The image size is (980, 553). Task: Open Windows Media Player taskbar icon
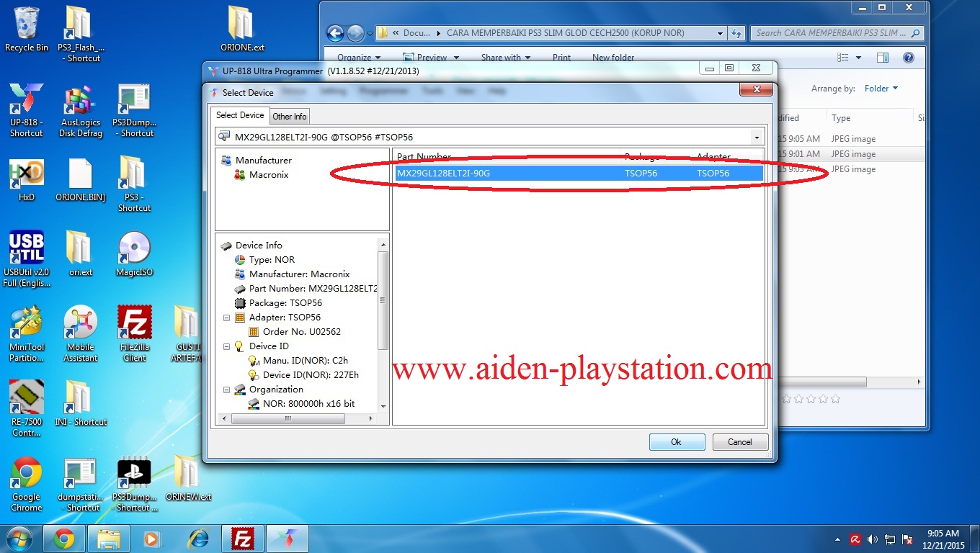pyautogui.click(x=151, y=539)
